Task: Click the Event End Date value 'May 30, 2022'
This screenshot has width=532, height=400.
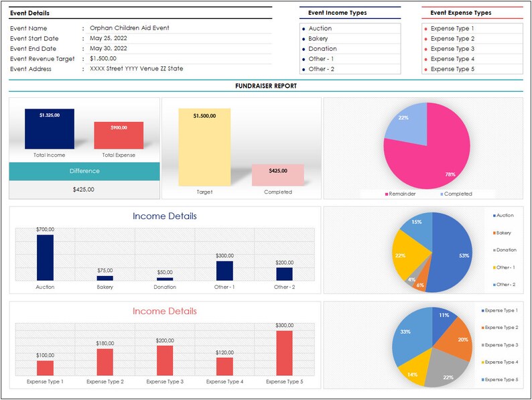Action: click(x=109, y=48)
